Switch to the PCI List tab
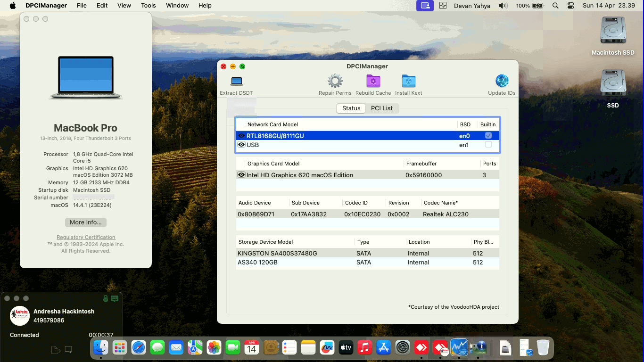The height and width of the screenshot is (362, 644). [382, 108]
